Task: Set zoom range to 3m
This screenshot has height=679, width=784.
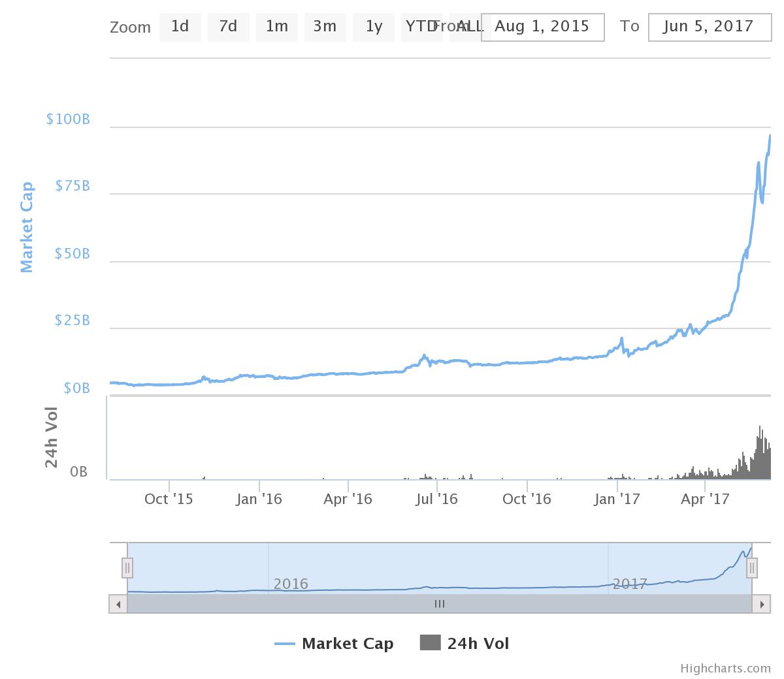Action: (x=325, y=27)
